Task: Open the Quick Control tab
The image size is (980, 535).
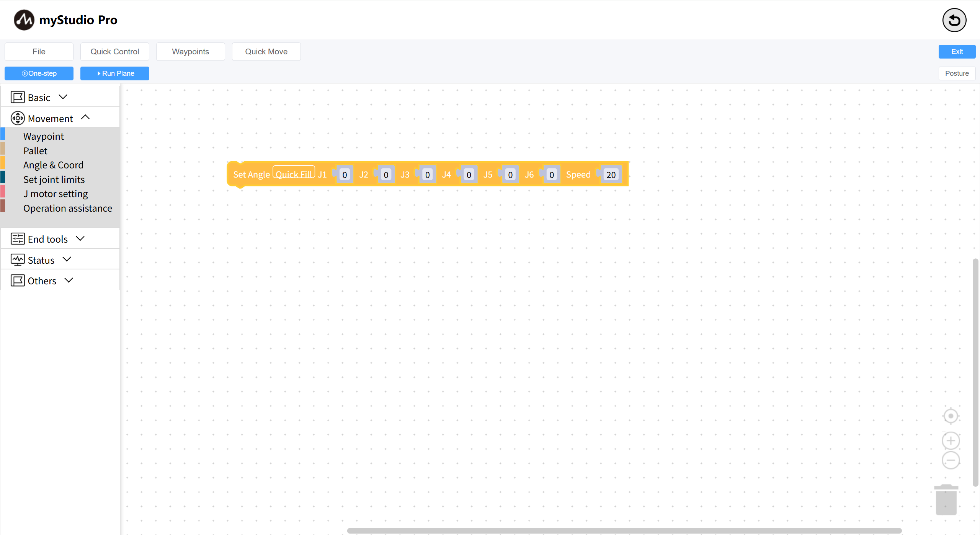Action: pyautogui.click(x=114, y=52)
